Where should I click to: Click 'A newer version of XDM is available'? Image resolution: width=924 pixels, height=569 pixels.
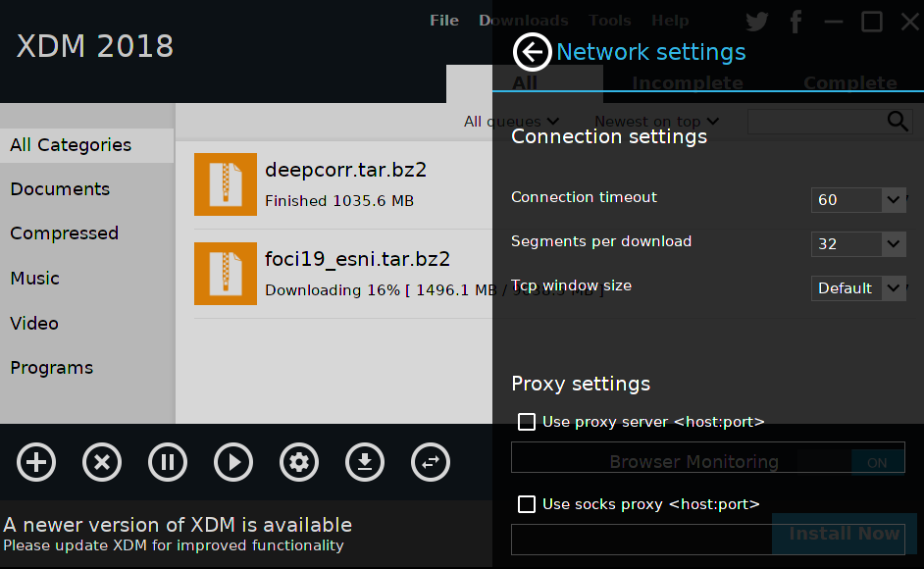coord(178,525)
